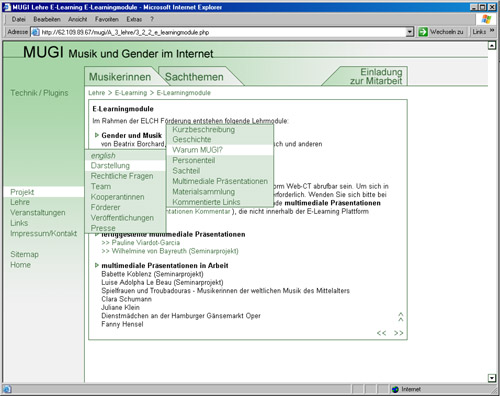The width and height of the screenshot is (500, 396).
Task: Click the double up-arrow back-to-top icon
Action: coord(401,317)
